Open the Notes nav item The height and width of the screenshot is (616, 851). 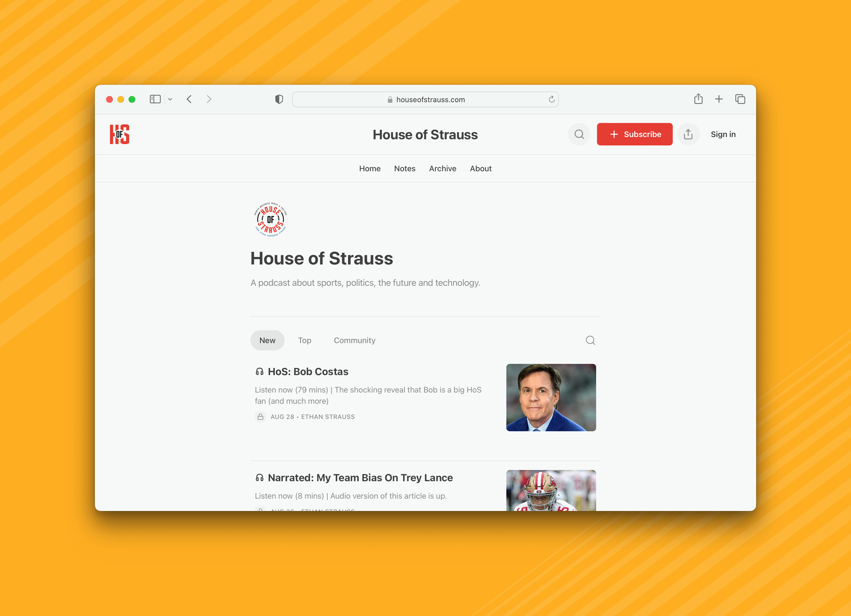coord(404,168)
